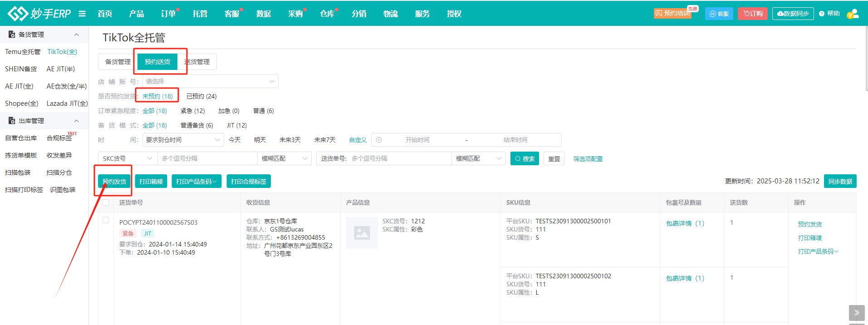Open the 要求到仓时间 time type dropdown

(183, 140)
